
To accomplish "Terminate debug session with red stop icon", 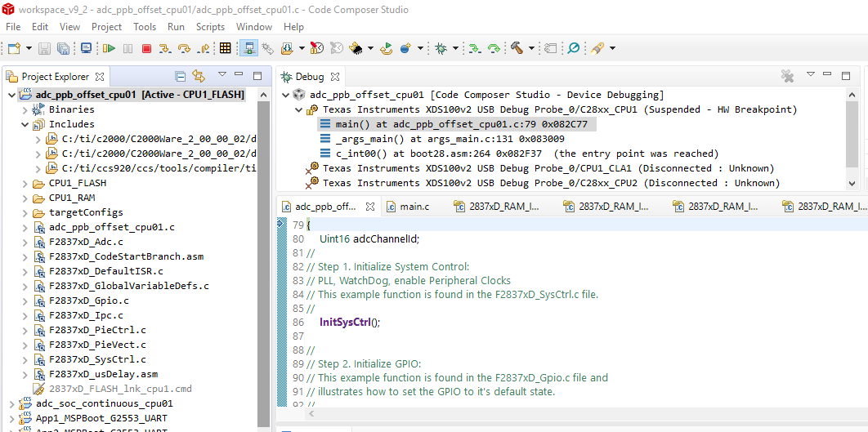I will 146,49.
